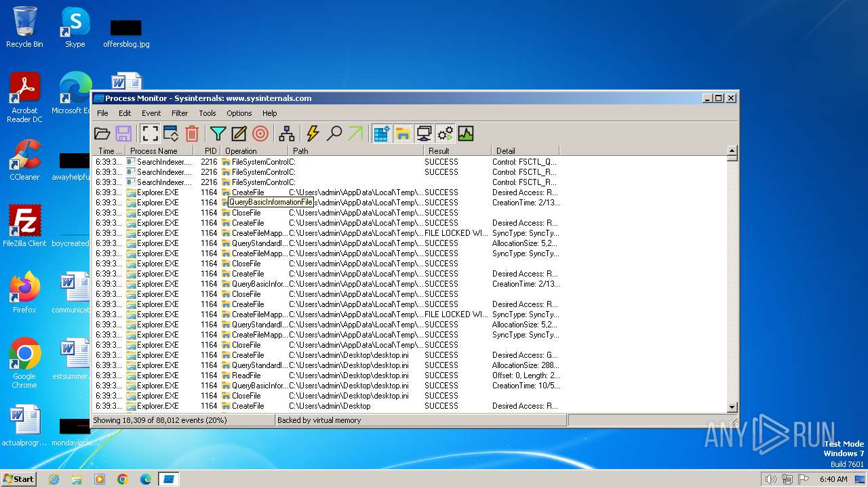
Task: Sort by Detail column header
Action: [x=526, y=150]
